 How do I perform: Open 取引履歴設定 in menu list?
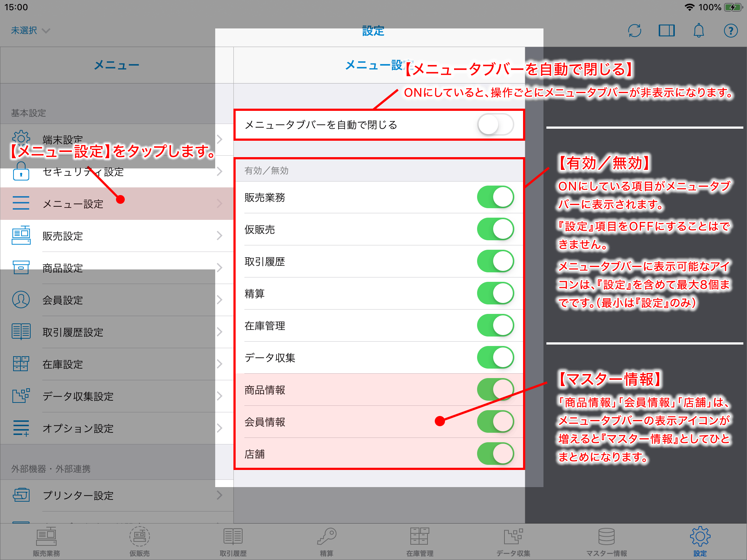tap(117, 331)
